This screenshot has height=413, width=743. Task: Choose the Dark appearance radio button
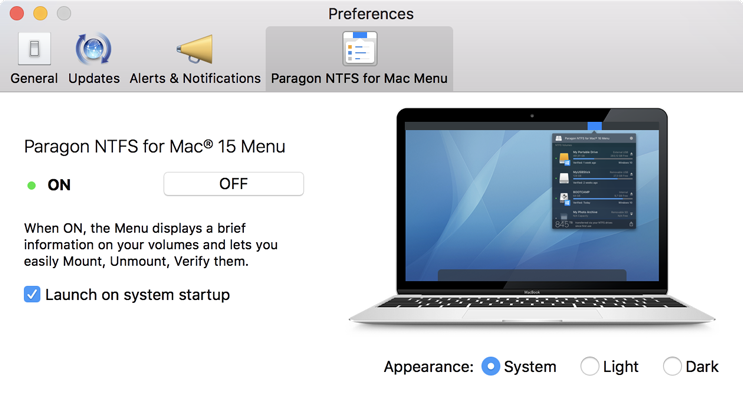point(672,366)
